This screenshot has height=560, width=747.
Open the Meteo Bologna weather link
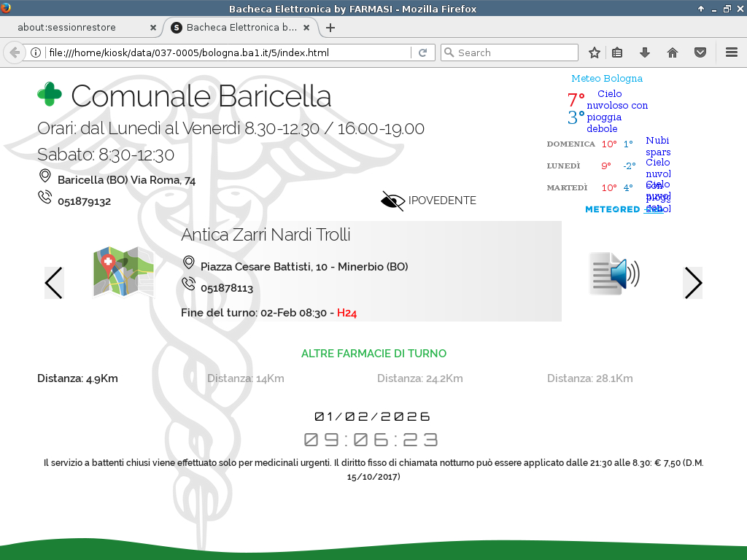[606, 78]
